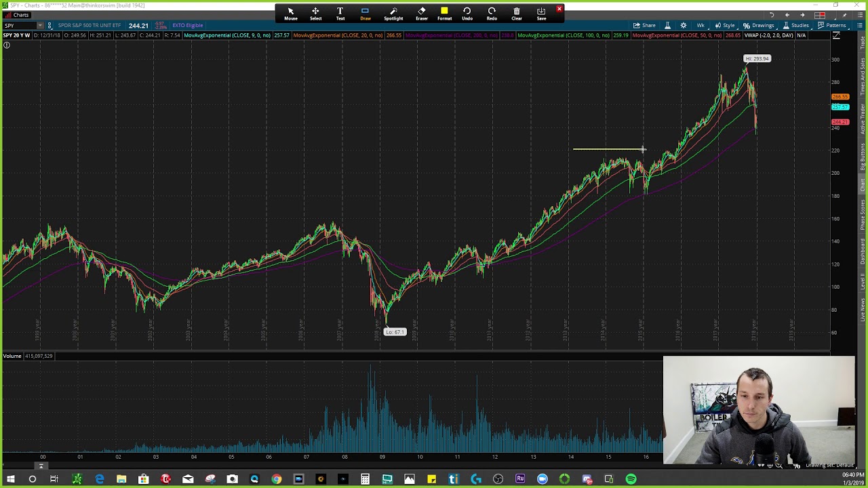Open the Phase Scores sidebar tab

tap(863, 214)
